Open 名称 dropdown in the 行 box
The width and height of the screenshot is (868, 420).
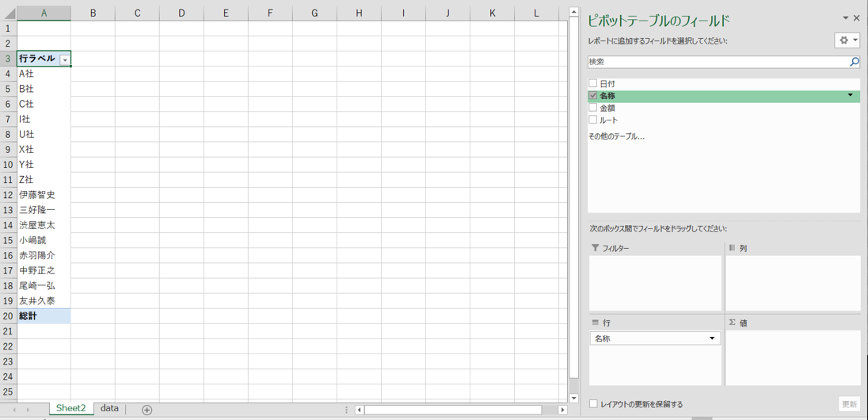click(x=711, y=338)
